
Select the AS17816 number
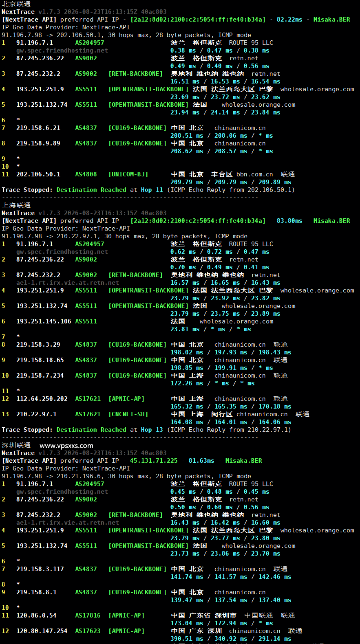click(88, 615)
